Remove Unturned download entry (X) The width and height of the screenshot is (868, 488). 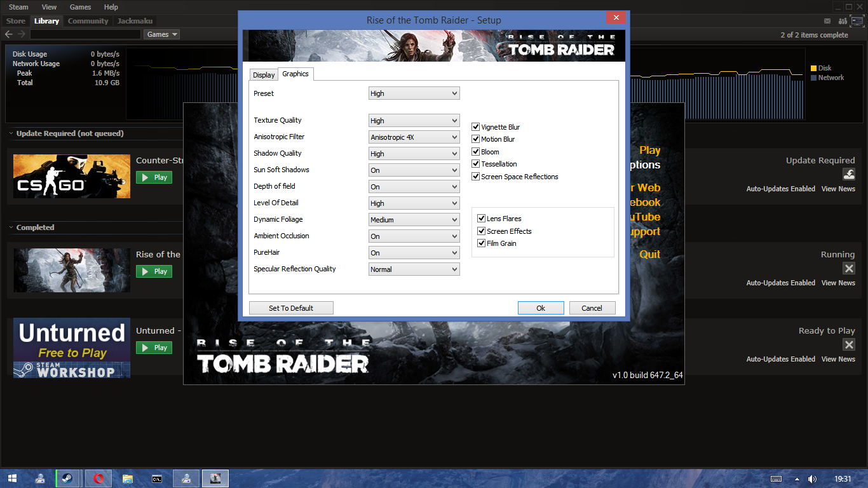[849, 344]
